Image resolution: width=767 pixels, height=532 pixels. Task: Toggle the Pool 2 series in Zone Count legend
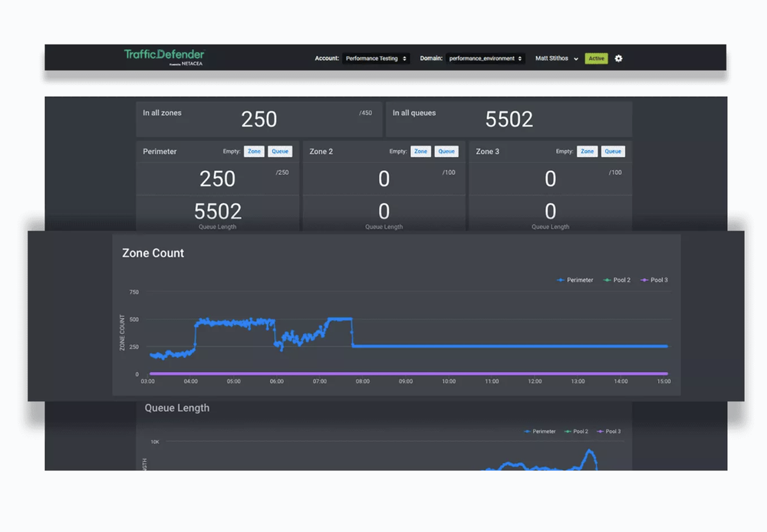[617, 280]
